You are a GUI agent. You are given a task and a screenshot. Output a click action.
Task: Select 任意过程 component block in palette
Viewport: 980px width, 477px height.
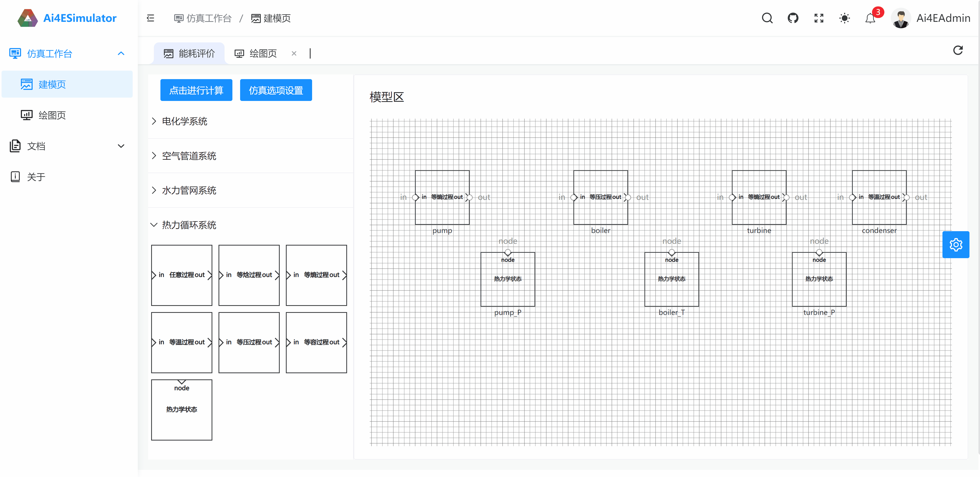coord(182,275)
